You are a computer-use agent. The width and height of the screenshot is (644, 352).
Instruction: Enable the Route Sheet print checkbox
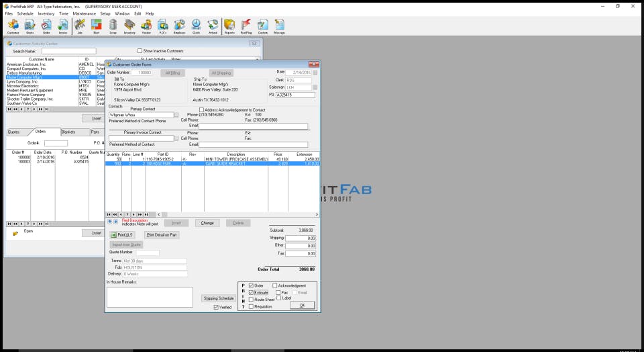[251, 300]
